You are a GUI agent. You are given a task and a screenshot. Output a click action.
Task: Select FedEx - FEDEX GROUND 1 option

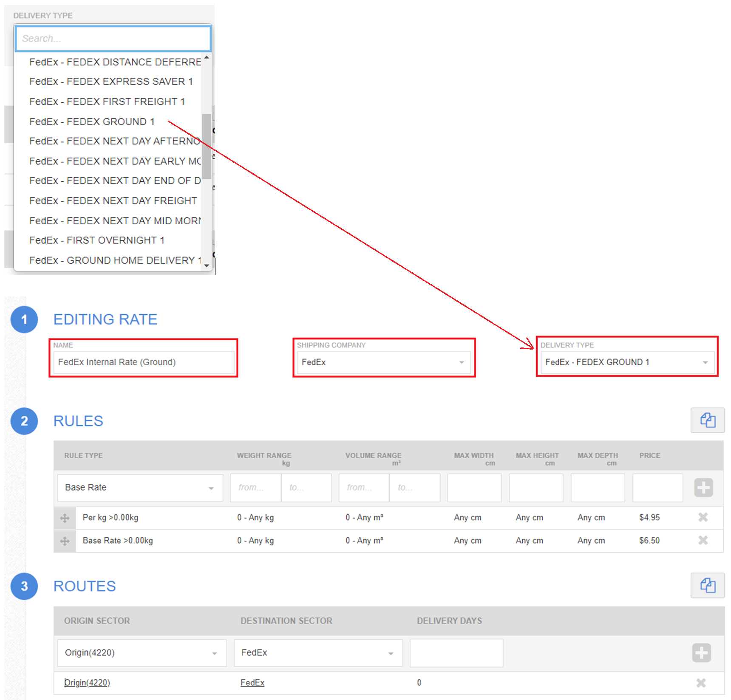point(92,121)
